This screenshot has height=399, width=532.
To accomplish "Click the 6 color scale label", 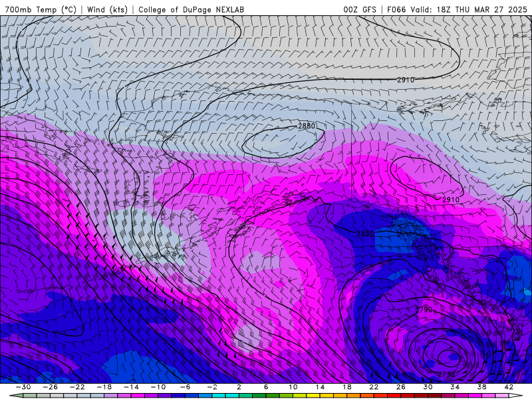I will click(x=266, y=387).
